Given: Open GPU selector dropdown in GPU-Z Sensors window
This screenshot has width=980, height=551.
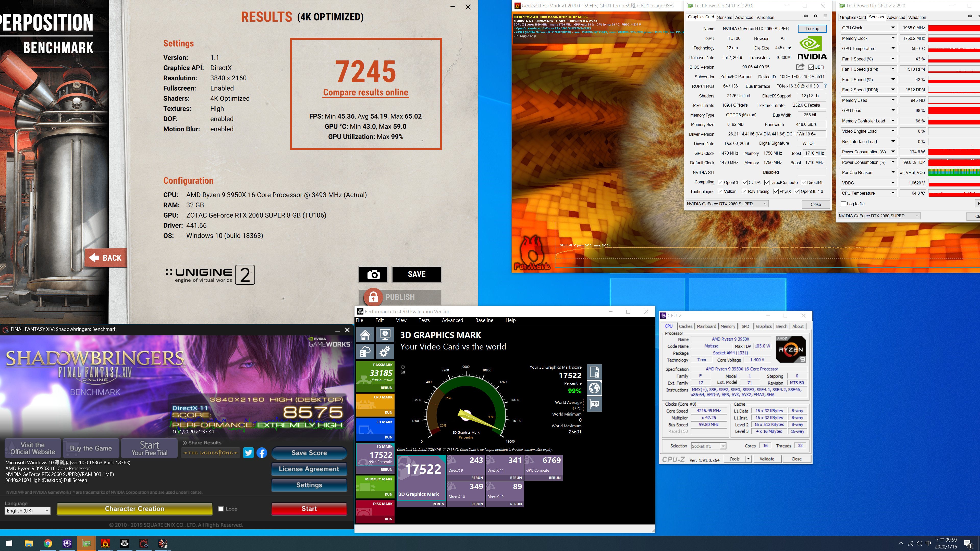Looking at the screenshot, I should [879, 216].
